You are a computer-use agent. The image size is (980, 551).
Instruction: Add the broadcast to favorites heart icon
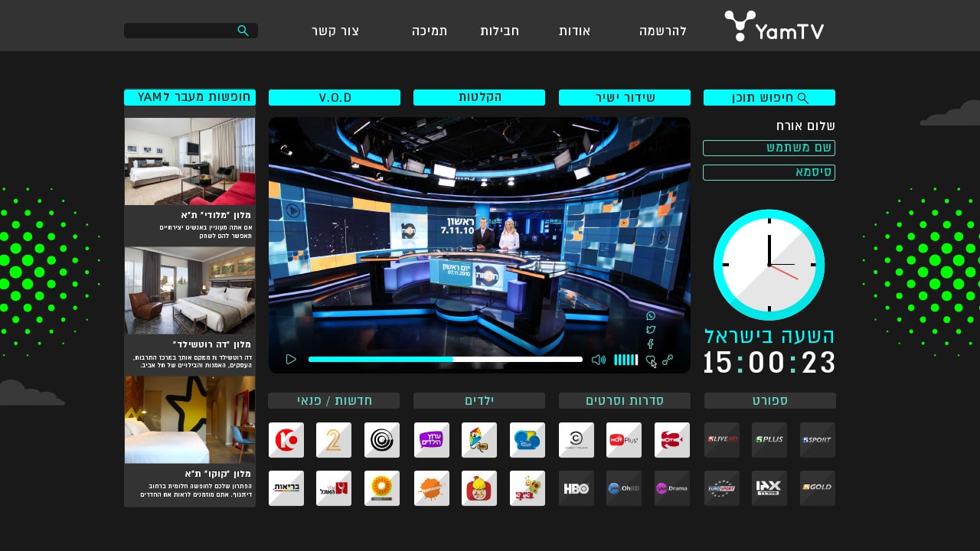coord(651,360)
